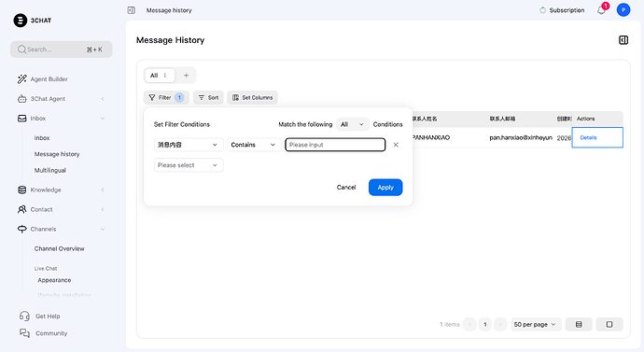
Task: Click the Knowledge database icon
Action: pos(21,190)
